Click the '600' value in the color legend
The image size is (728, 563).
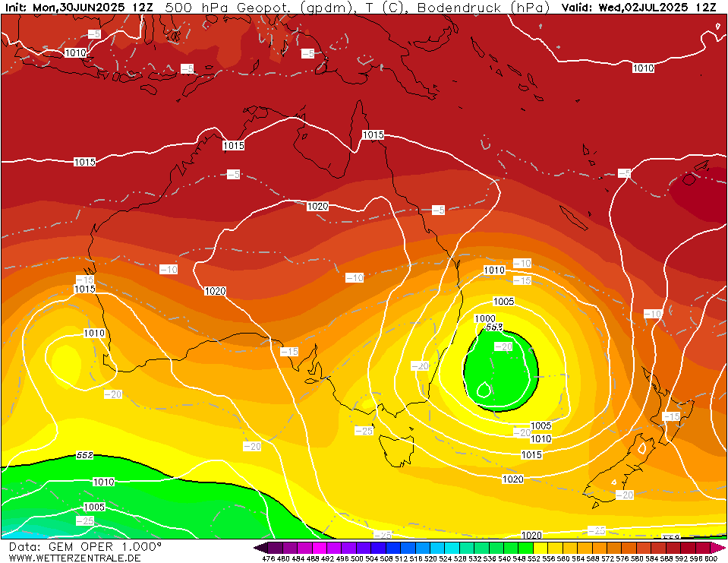point(711,558)
